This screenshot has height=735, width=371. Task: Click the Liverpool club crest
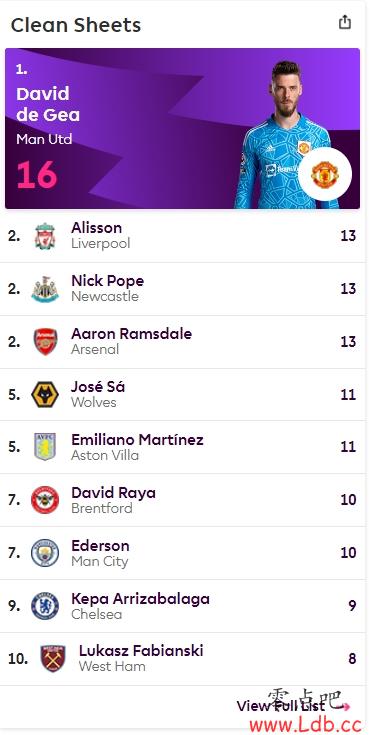tap(45, 236)
